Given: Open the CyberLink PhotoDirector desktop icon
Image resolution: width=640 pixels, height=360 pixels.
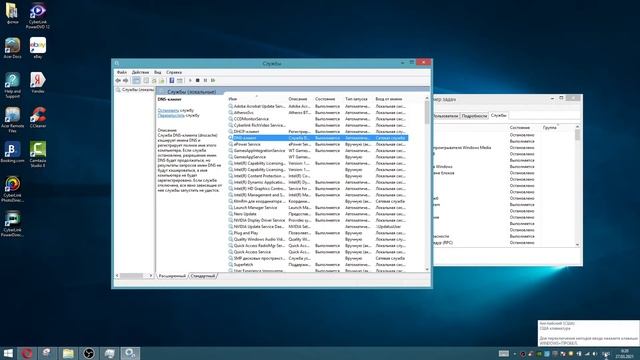Looking at the screenshot, I should (12, 189).
